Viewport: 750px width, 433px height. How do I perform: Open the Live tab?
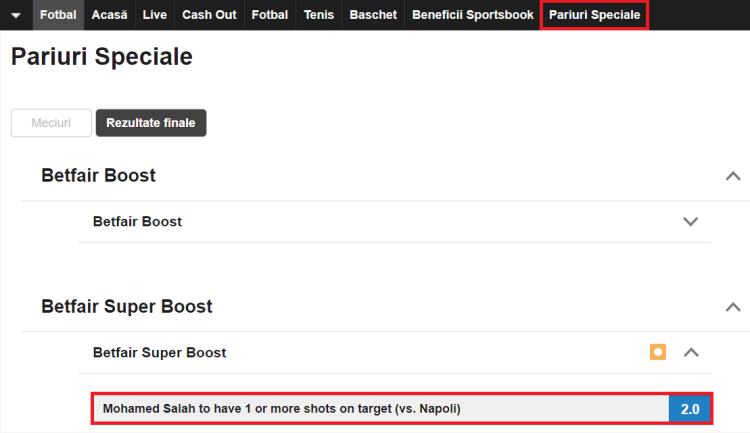click(155, 15)
